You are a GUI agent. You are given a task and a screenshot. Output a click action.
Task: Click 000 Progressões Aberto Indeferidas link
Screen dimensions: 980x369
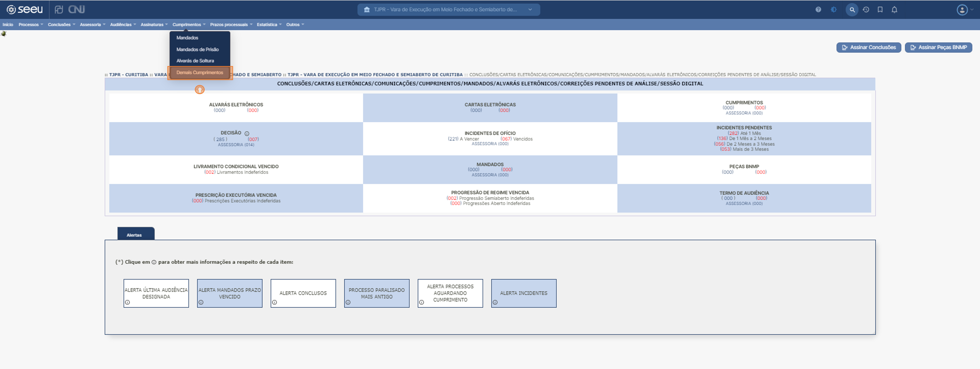coord(490,204)
